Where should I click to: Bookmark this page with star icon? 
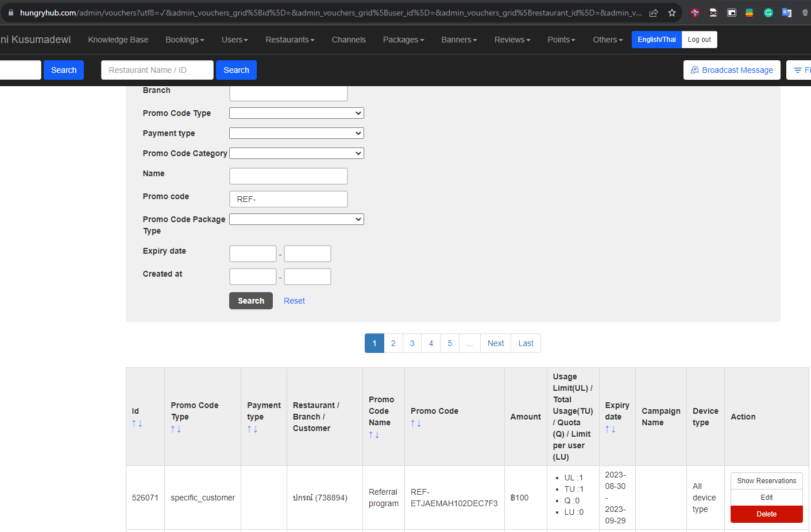[671, 13]
